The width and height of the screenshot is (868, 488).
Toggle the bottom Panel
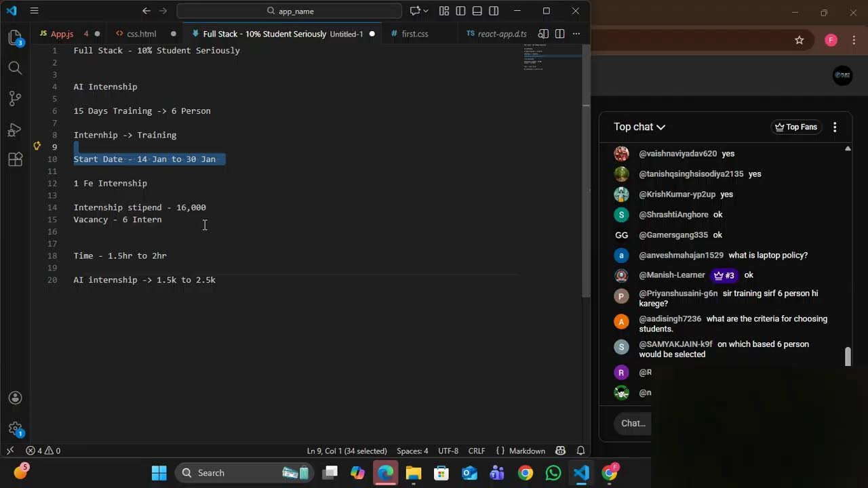[477, 11]
